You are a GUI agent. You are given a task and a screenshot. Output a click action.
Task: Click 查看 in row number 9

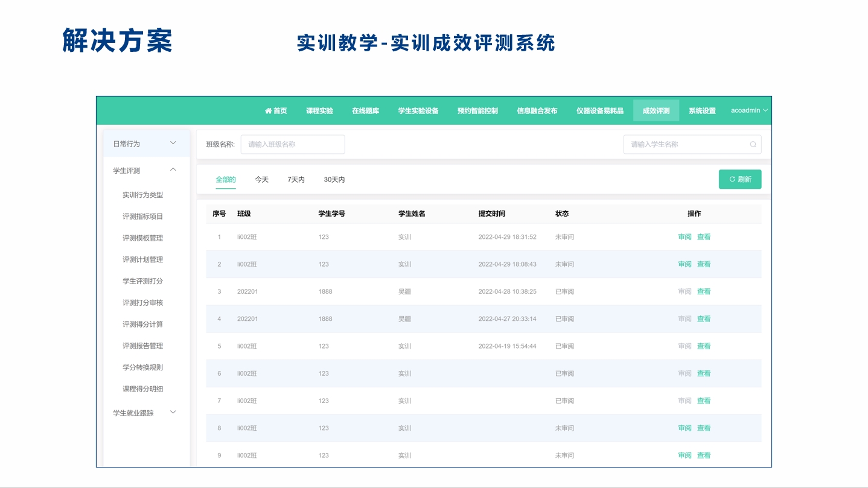tap(704, 455)
